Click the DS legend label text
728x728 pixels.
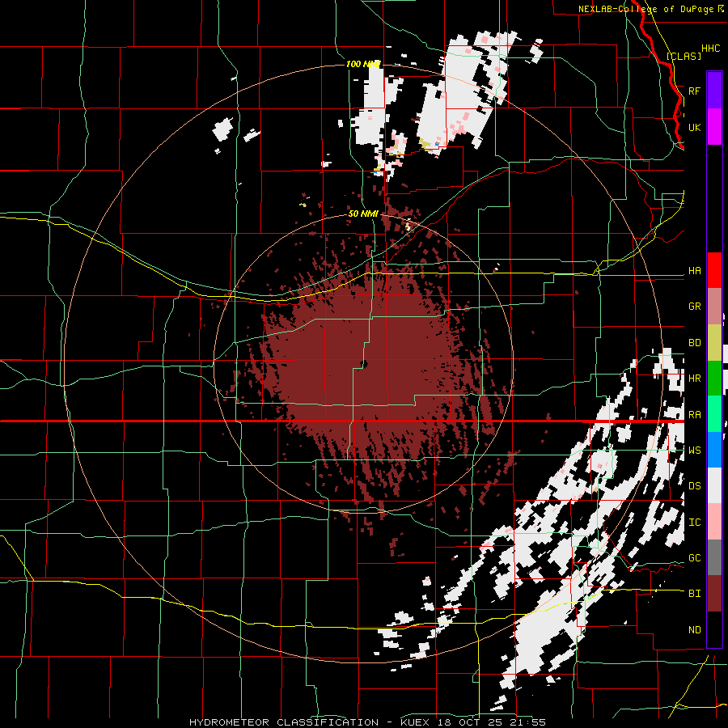point(694,486)
